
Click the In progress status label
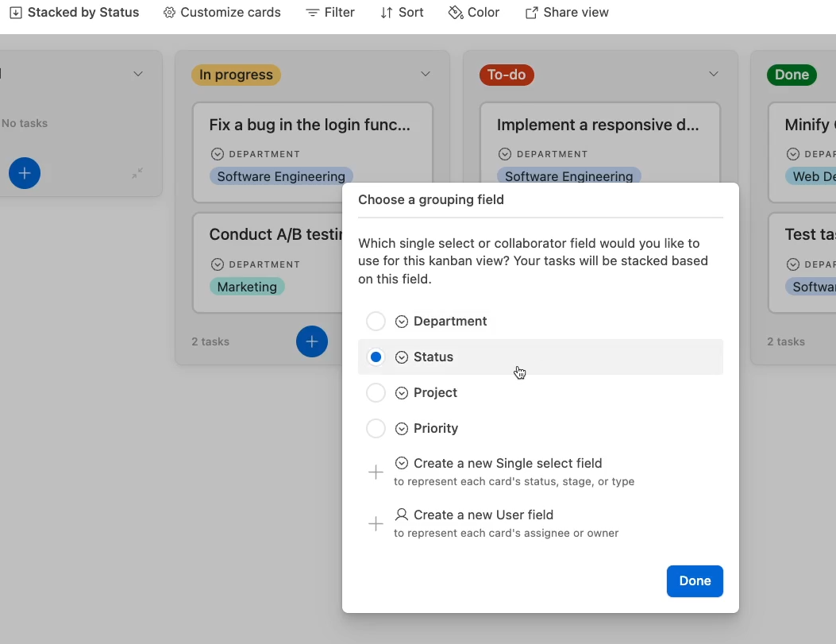236,75
